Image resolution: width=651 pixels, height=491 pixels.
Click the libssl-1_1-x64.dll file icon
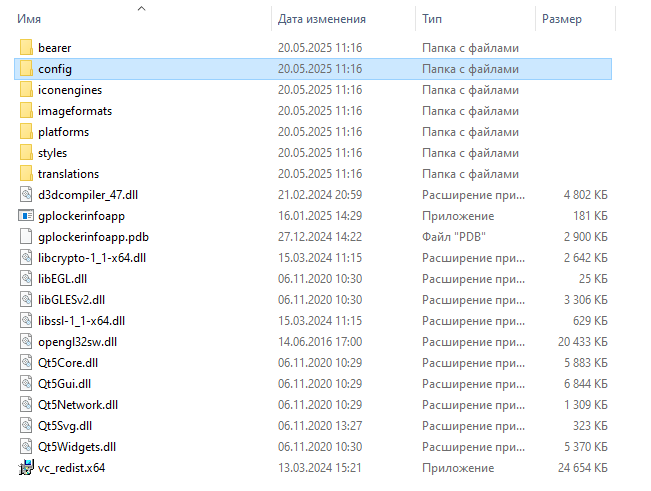tap(26, 320)
